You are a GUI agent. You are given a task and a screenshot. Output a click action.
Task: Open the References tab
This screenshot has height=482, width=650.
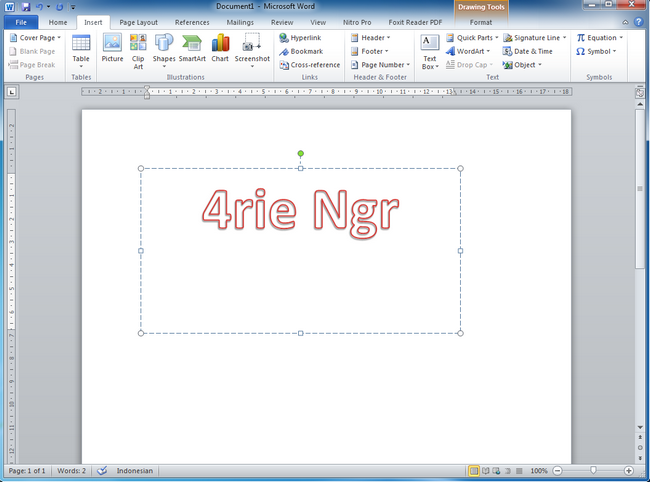[192, 22]
